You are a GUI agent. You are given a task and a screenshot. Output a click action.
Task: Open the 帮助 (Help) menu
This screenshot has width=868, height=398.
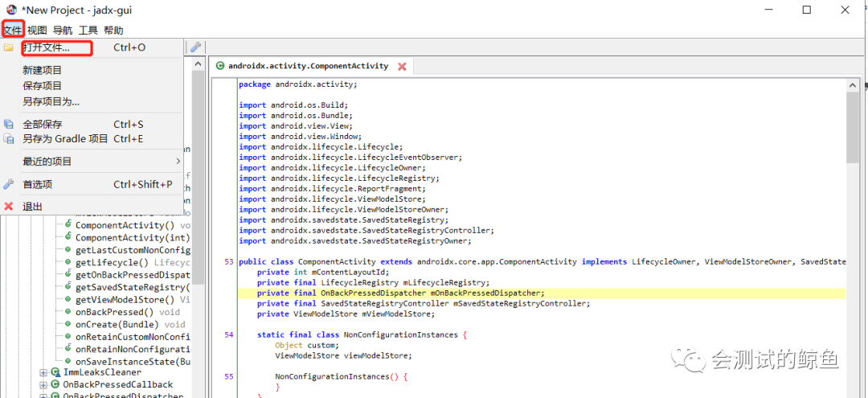pyautogui.click(x=113, y=30)
